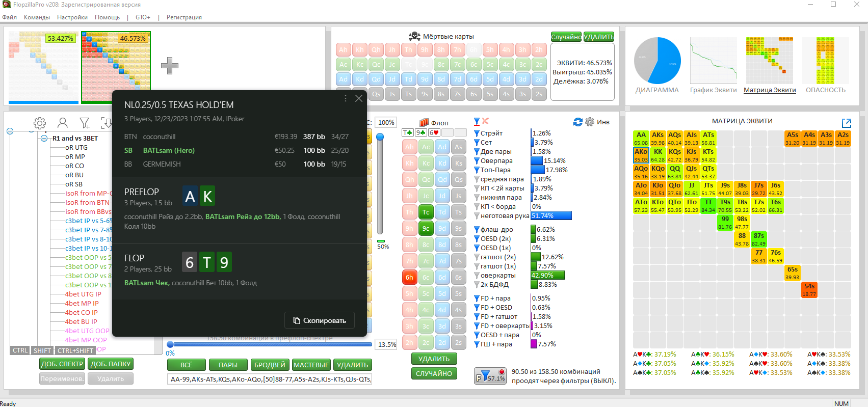This screenshot has height=407, width=868.
Task: Click the vertical weight slider handle
Action: tap(380, 137)
